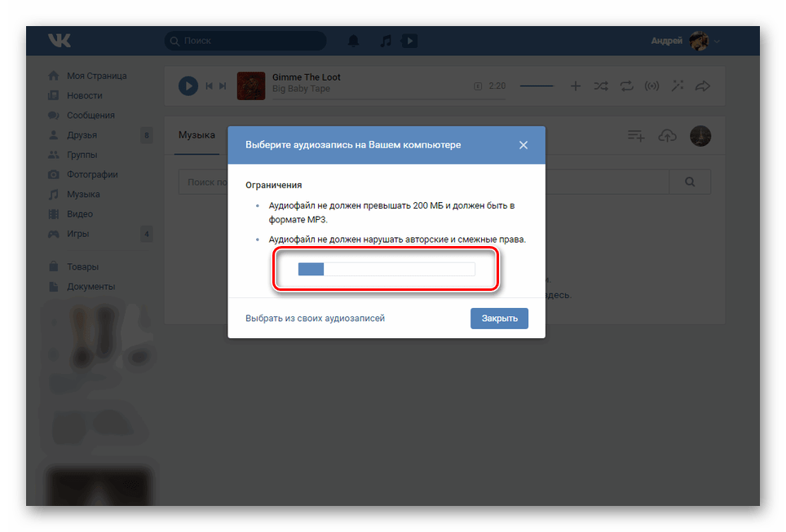786x532 pixels.
Task: Toggle shuffle playback
Action: (601, 86)
